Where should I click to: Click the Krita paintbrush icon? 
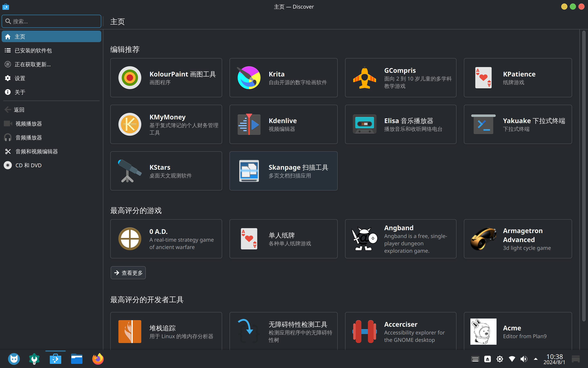[249, 78]
